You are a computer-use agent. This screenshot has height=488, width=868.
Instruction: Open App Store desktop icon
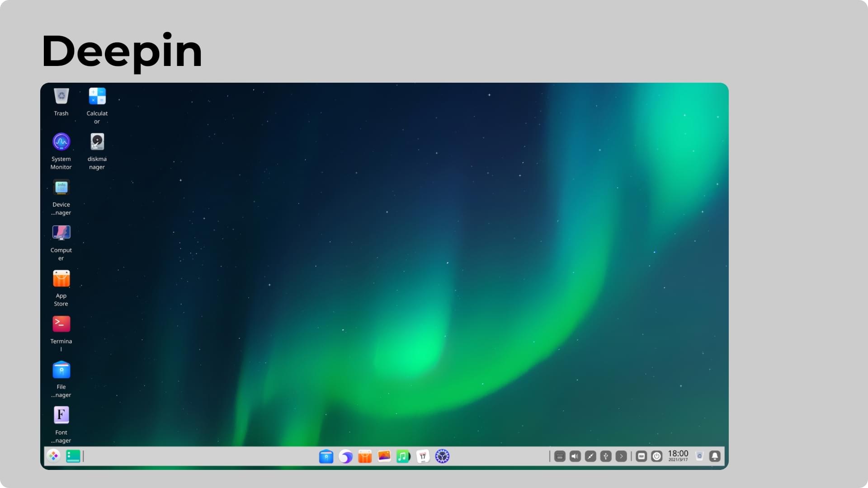[x=61, y=279]
